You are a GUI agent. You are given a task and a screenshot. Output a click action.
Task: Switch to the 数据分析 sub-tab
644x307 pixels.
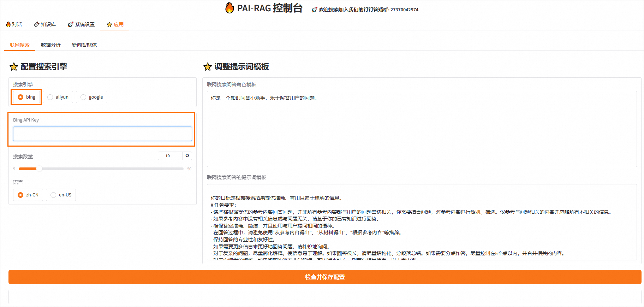[x=51, y=45]
